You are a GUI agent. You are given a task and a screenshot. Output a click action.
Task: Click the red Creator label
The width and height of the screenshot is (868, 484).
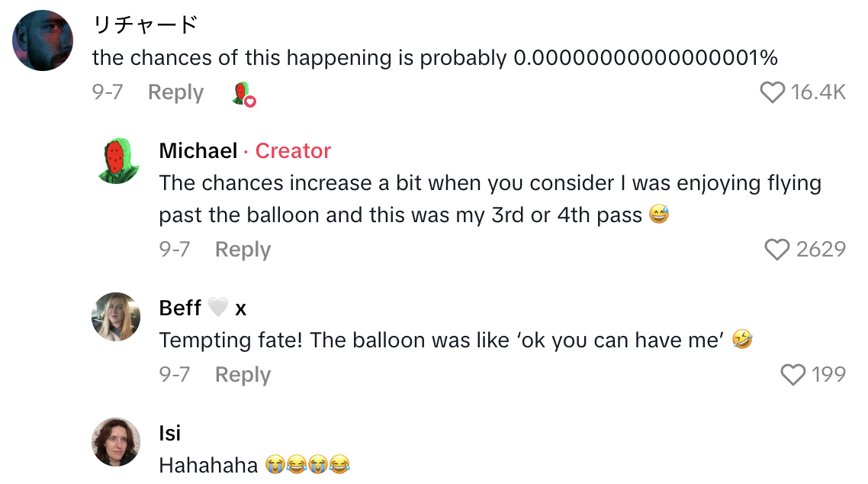tap(293, 151)
